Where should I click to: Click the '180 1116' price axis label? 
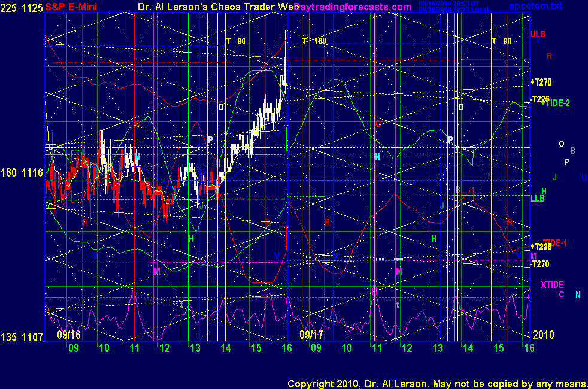click(x=22, y=173)
